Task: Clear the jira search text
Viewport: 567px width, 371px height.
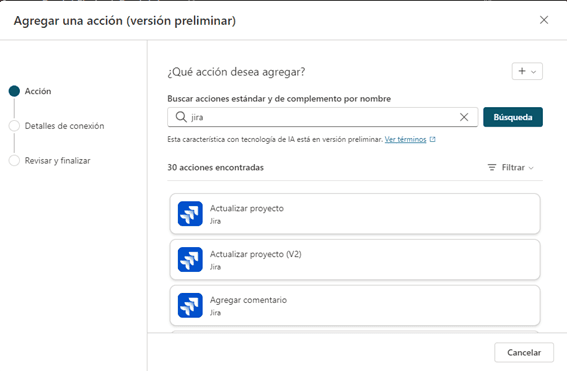Action: tap(464, 117)
